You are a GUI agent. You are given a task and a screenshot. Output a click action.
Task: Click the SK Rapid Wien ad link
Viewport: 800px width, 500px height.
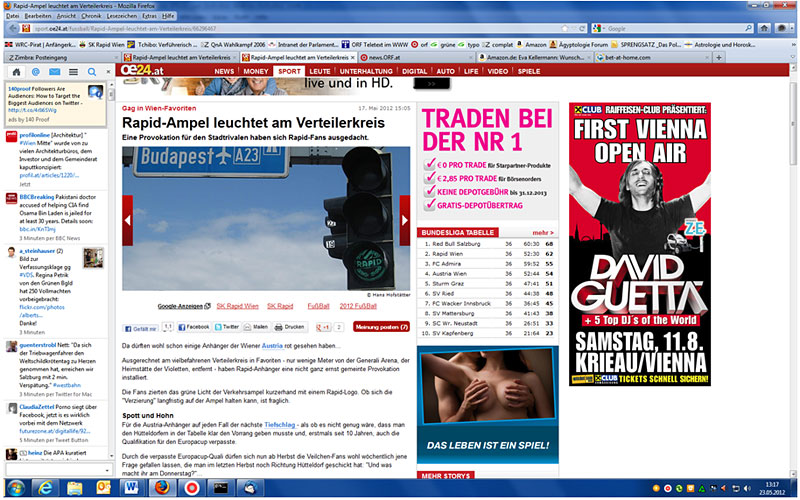(x=237, y=306)
